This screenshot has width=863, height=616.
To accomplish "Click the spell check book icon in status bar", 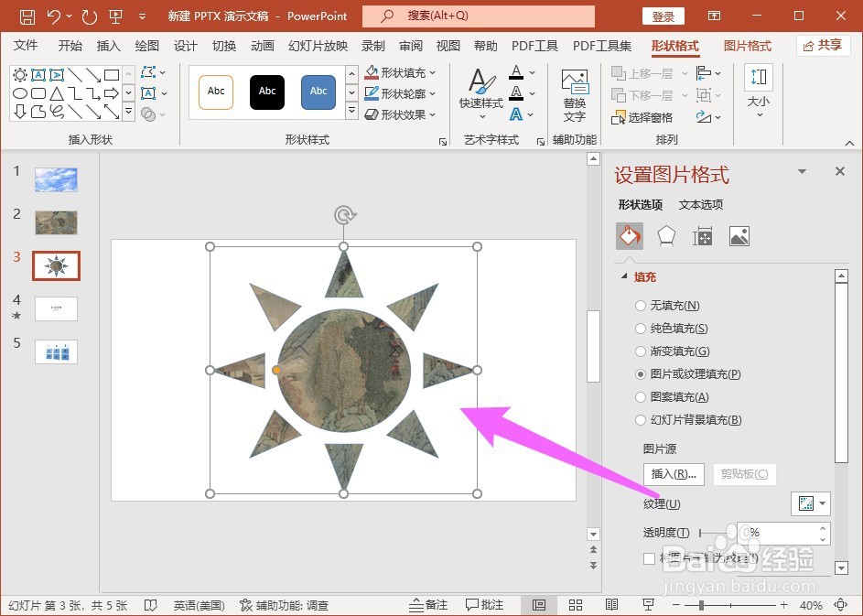I will click(x=151, y=606).
